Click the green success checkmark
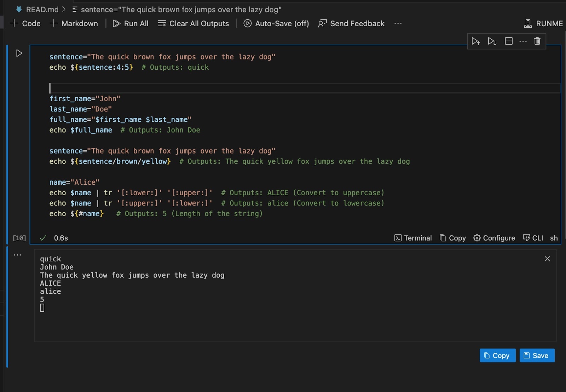This screenshot has width=566, height=392. [43, 238]
